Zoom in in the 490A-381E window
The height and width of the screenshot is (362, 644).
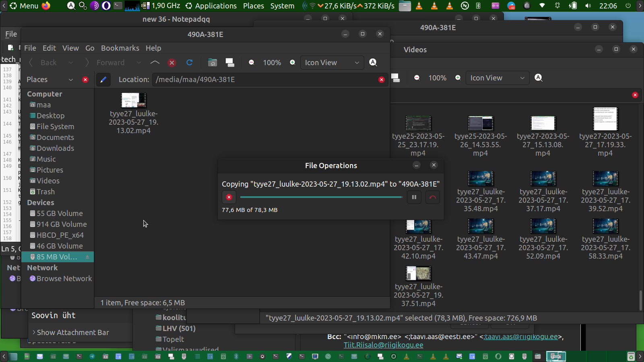293,62
